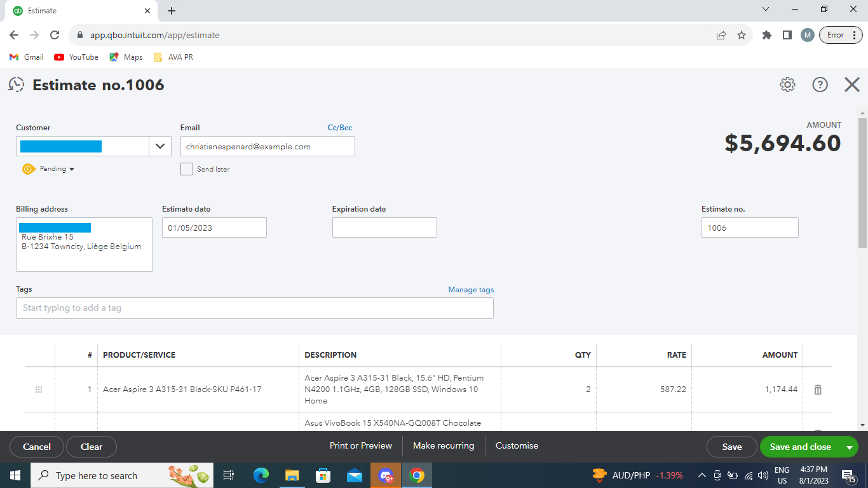Share this page using address bar share icon
This screenshot has height=488, width=868.
721,35
